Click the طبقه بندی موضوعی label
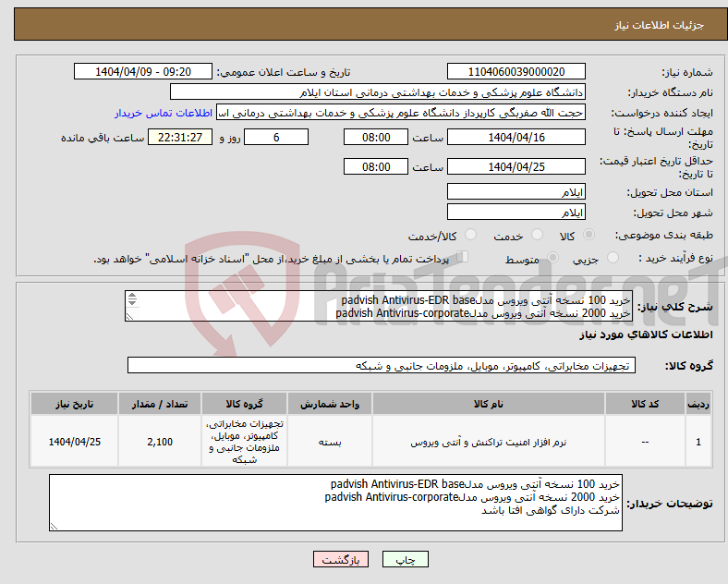728x584 pixels. [x=664, y=236]
